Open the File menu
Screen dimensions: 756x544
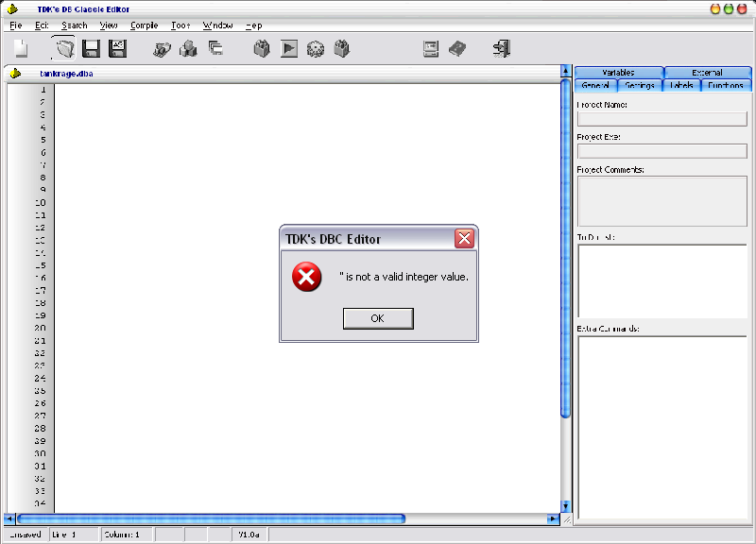[16, 25]
